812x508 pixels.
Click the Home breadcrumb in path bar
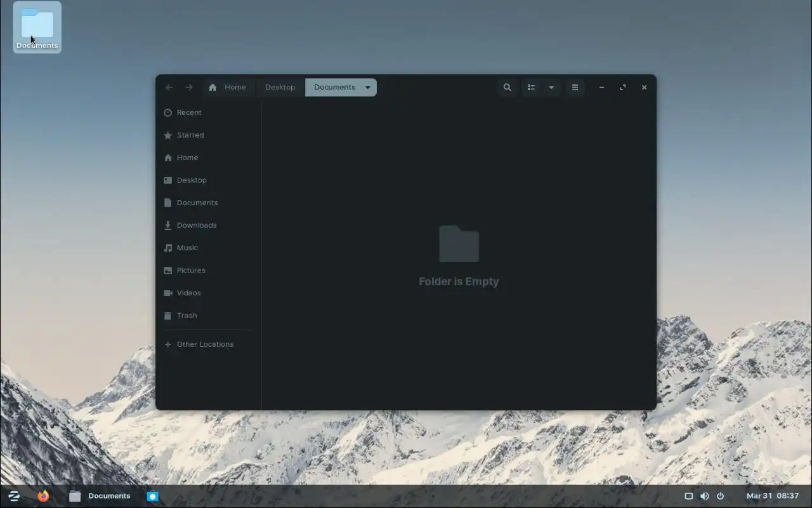tap(227, 88)
